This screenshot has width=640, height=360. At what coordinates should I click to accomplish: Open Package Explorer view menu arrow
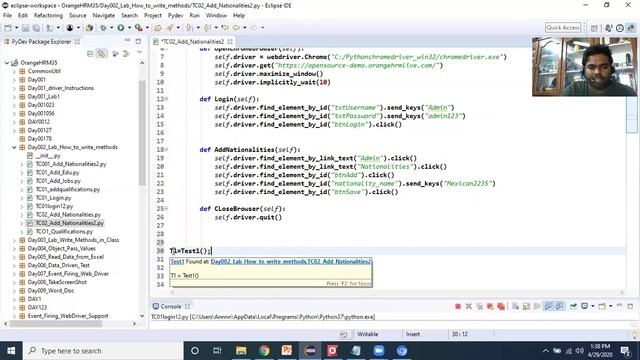pos(139,53)
